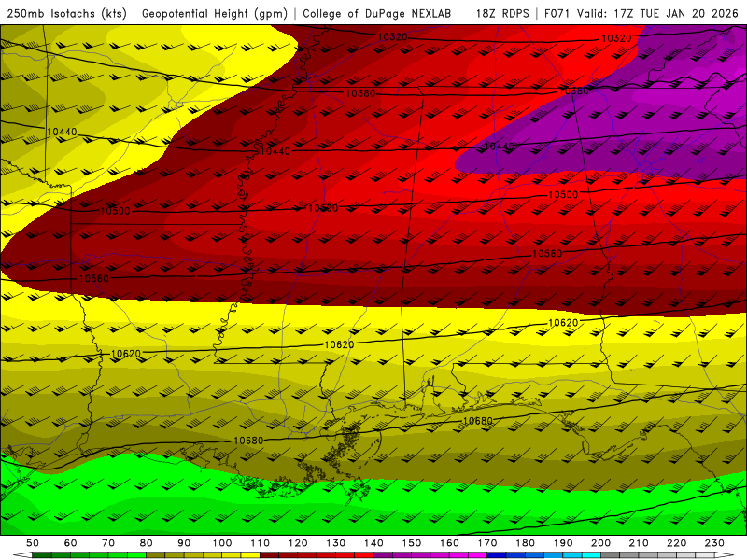The image size is (747, 560).
Task: Click the 10380 contour label at the purple region's edge
Action: pyautogui.click(x=573, y=91)
